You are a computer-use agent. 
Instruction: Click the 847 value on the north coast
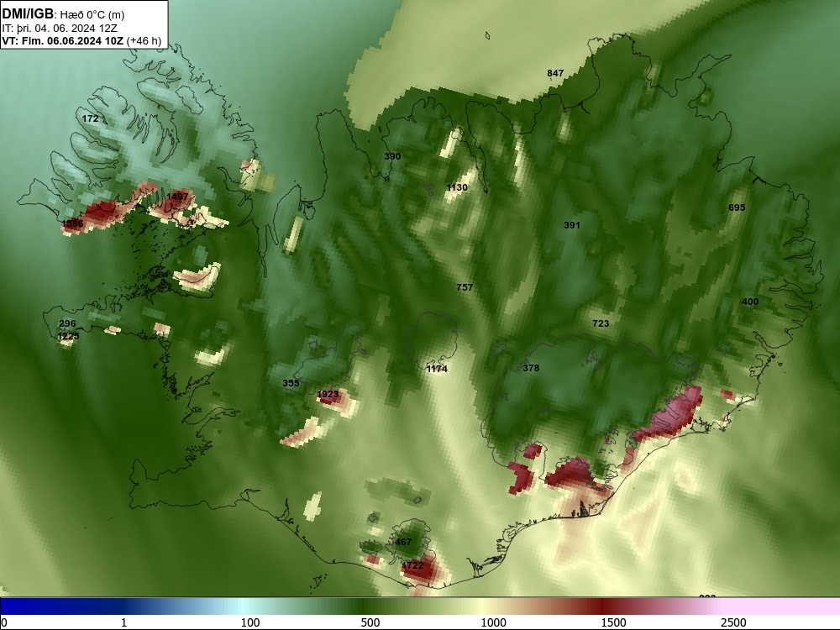(555, 73)
